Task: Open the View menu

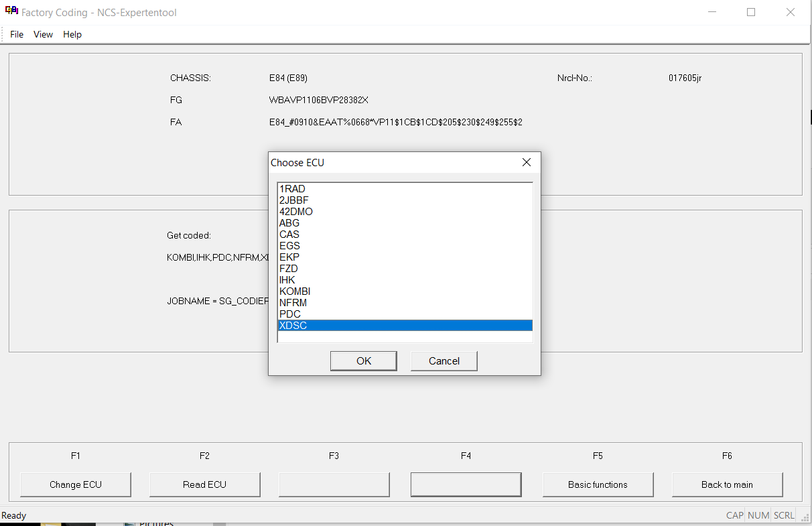Action: 43,34
